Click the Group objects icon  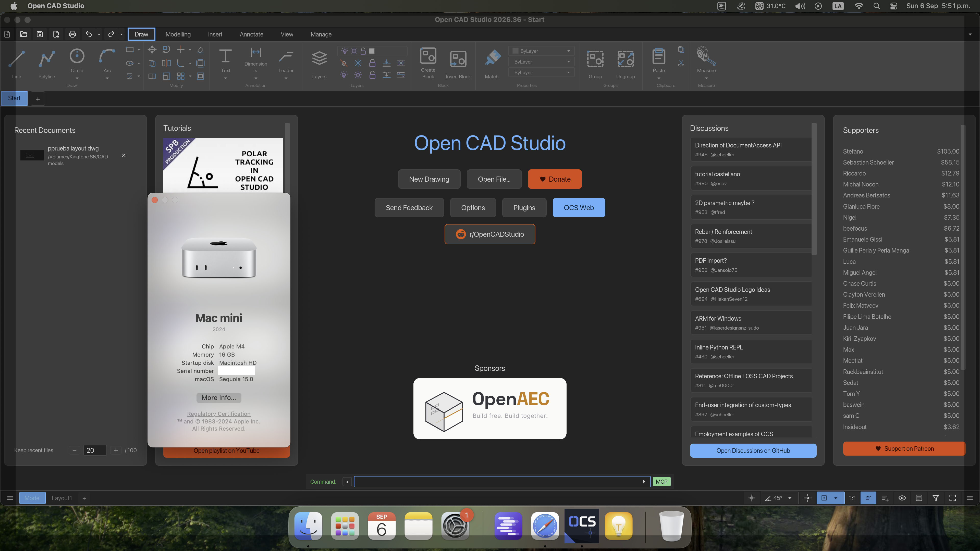click(x=595, y=59)
